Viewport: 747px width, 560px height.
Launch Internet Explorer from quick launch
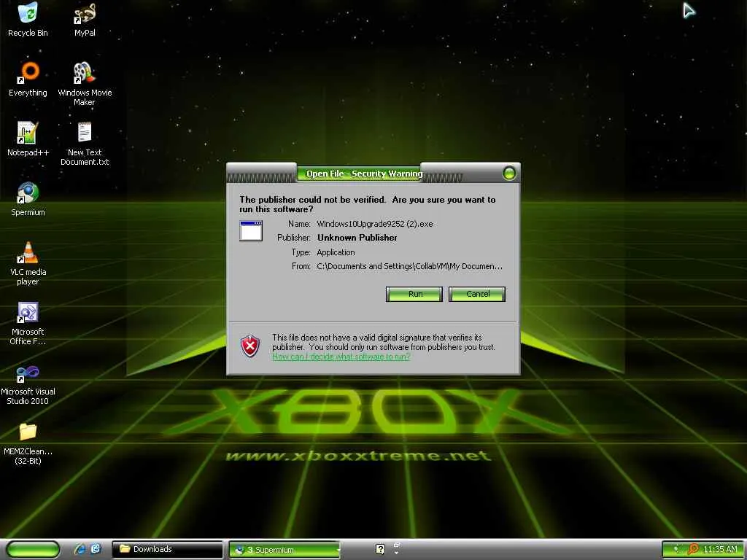point(79,550)
